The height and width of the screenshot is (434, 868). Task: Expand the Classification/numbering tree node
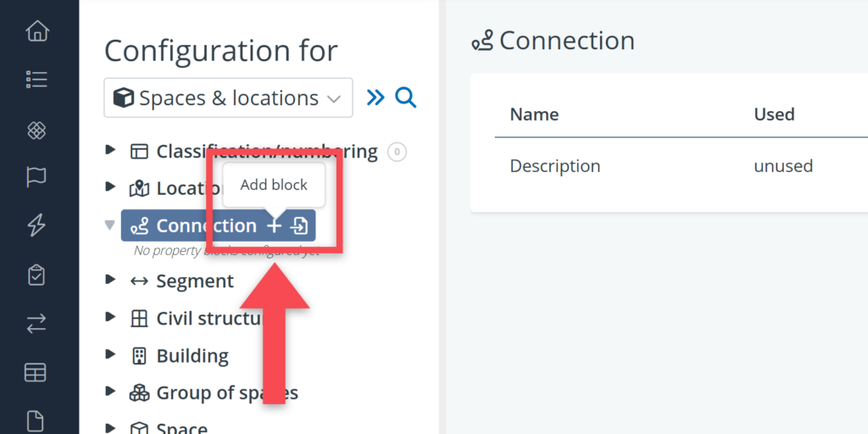click(110, 151)
